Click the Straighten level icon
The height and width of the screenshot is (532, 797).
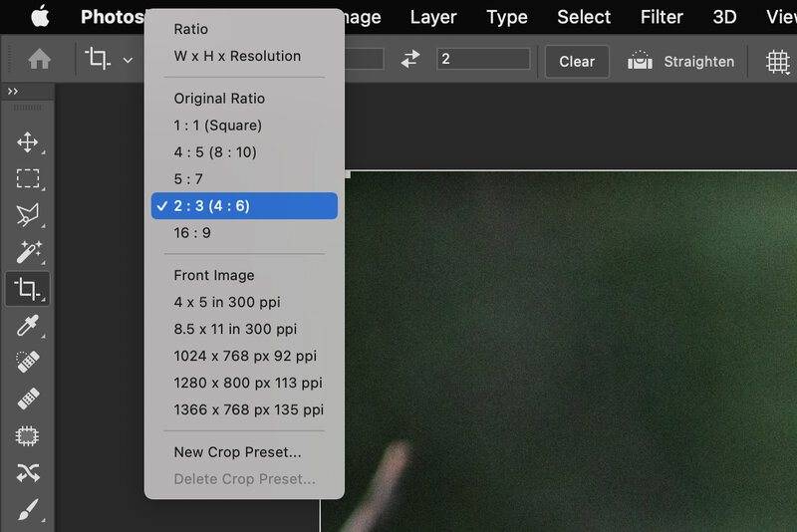(640, 60)
